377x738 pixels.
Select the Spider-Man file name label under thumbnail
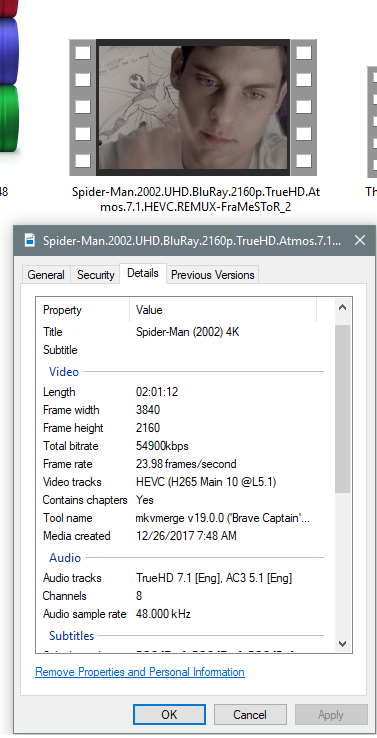196,199
